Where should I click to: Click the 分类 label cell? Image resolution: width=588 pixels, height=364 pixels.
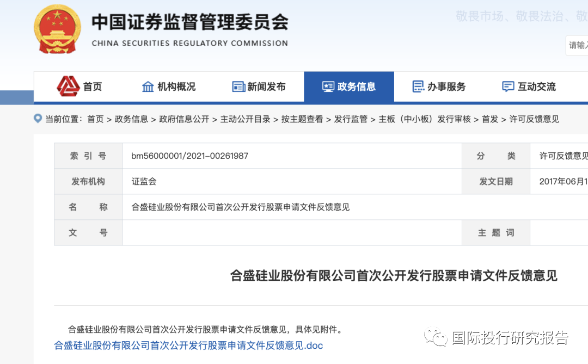click(496, 156)
